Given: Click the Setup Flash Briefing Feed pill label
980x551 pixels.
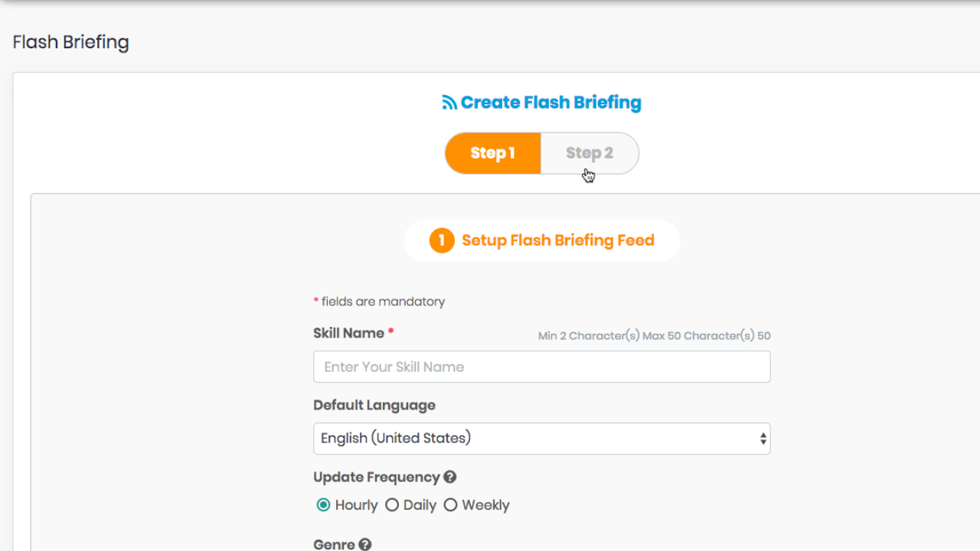Looking at the screenshot, I should [x=558, y=240].
